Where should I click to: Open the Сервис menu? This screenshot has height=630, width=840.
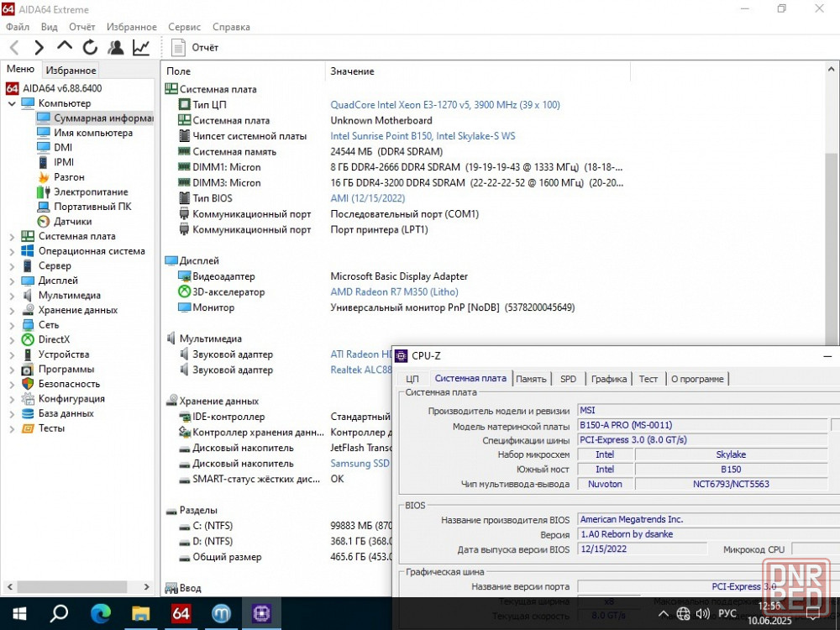[x=184, y=27]
